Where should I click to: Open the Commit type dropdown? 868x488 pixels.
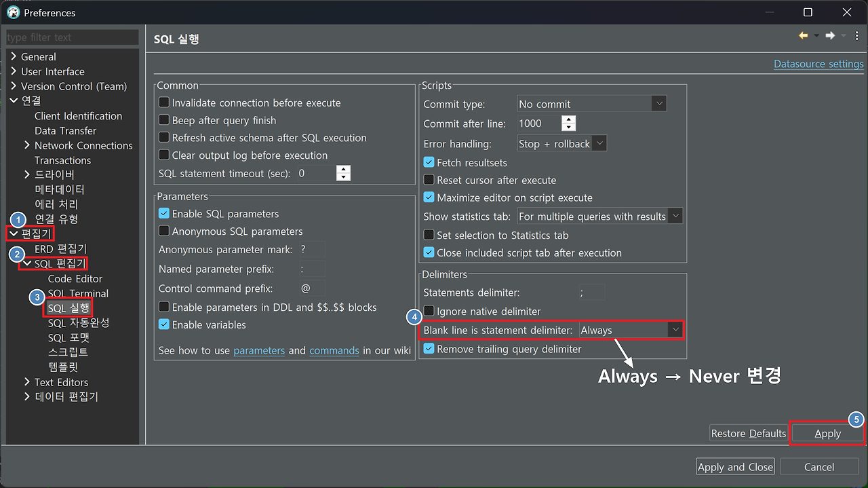[x=658, y=102]
